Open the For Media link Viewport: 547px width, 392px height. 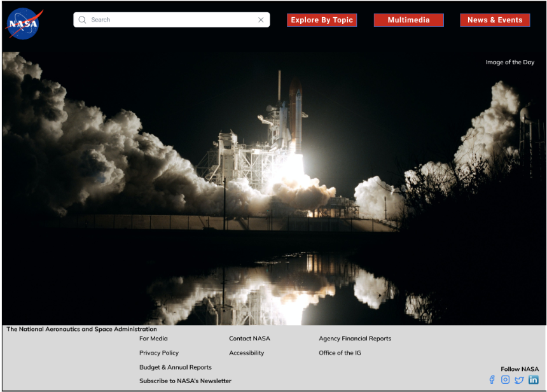click(153, 339)
